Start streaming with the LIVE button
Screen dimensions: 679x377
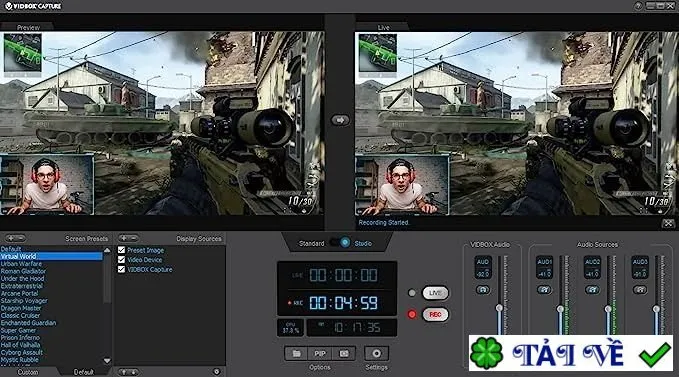[435, 293]
